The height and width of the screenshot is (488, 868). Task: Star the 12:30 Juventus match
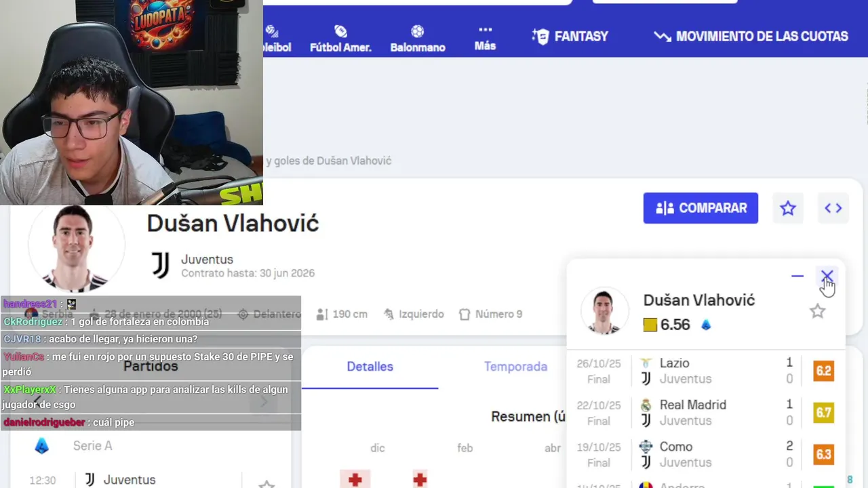click(x=267, y=484)
